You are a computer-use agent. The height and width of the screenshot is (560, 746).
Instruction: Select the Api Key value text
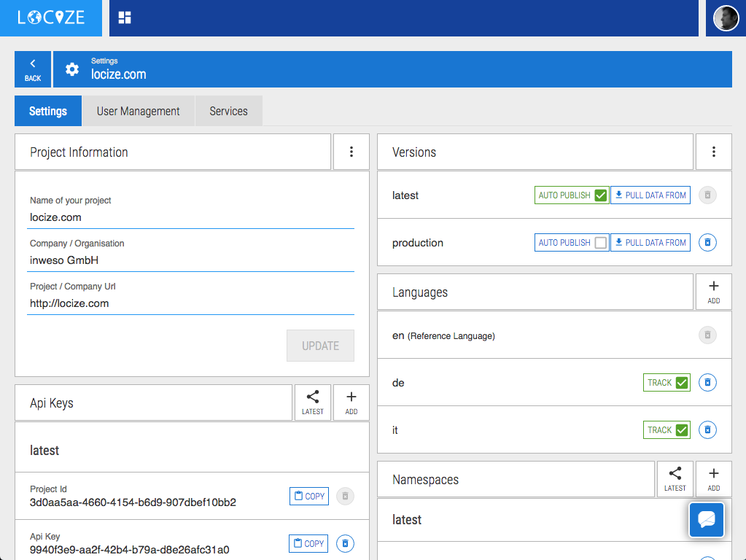click(129, 550)
